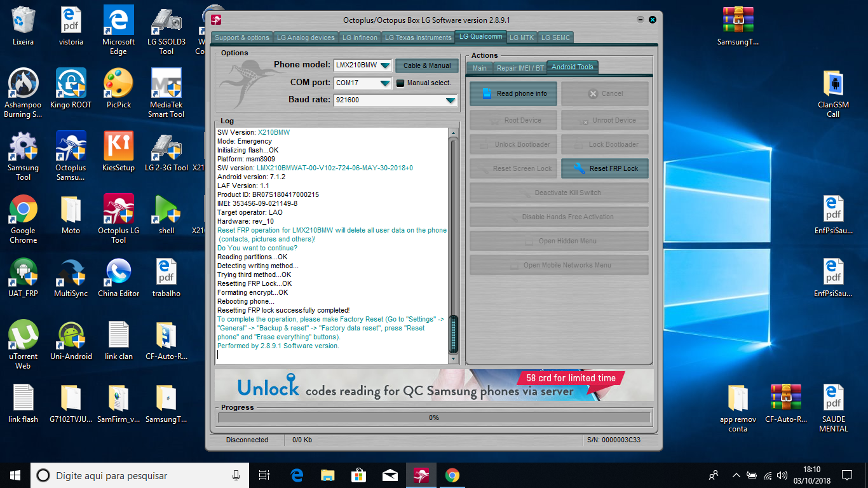The width and height of the screenshot is (868, 488).
Task: Switch to LG MTK tab
Action: pyautogui.click(x=522, y=37)
